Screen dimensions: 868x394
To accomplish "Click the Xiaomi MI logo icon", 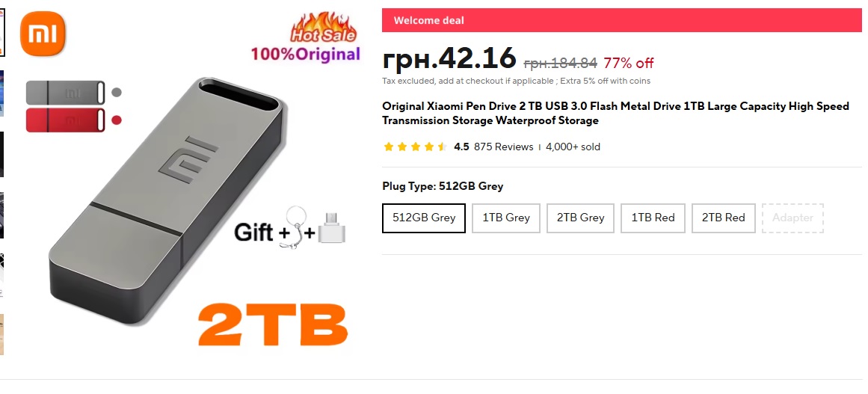I will [43, 34].
